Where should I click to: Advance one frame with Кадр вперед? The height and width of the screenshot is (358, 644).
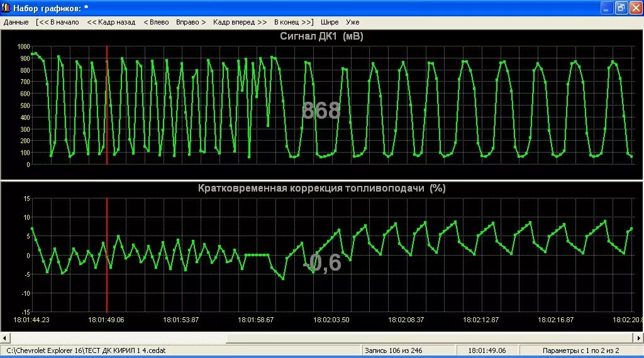click(240, 22)
